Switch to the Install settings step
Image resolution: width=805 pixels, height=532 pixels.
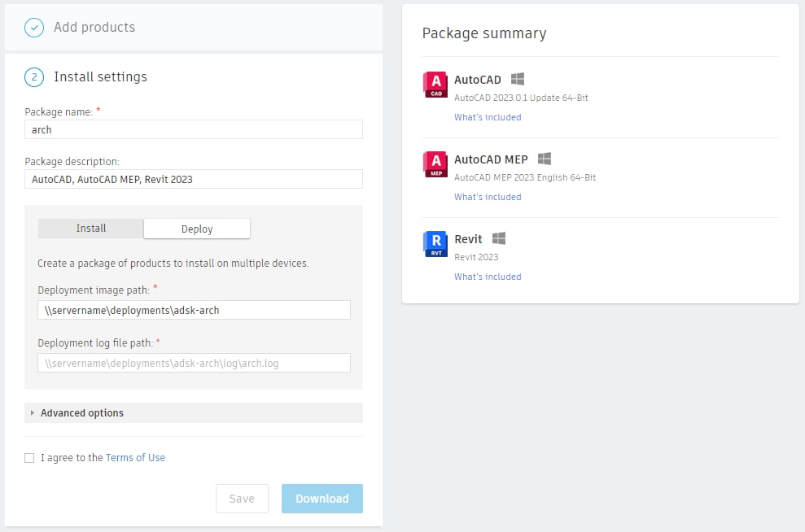(100, 76)
